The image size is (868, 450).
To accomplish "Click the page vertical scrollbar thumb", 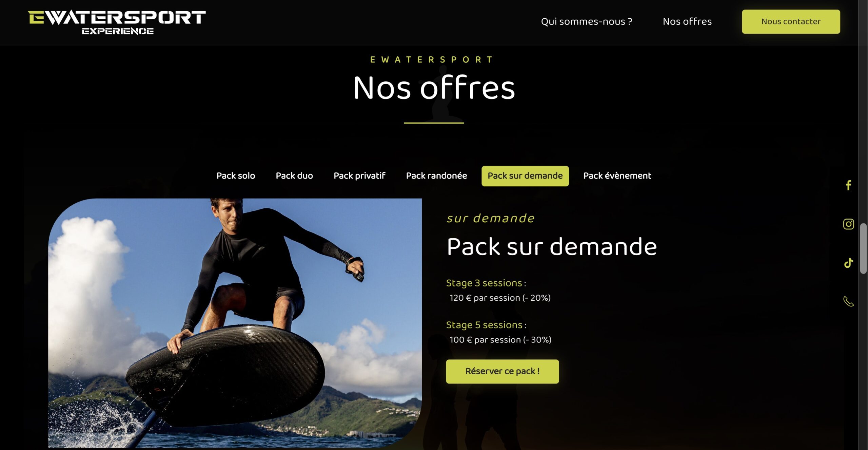I will [863, 248].
